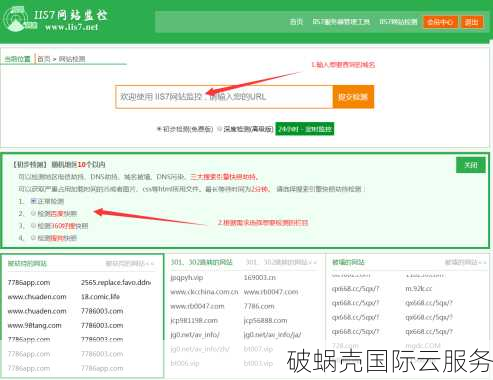This screenshot has height=380, width=493.
Task: Open the jg0.net/av_info/zh/ entry
Action: (x=200, y=349)
